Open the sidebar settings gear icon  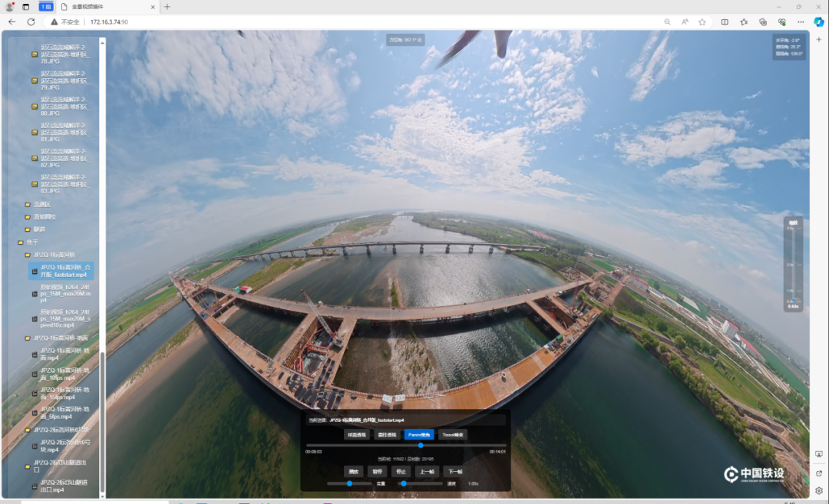(819, 490)
